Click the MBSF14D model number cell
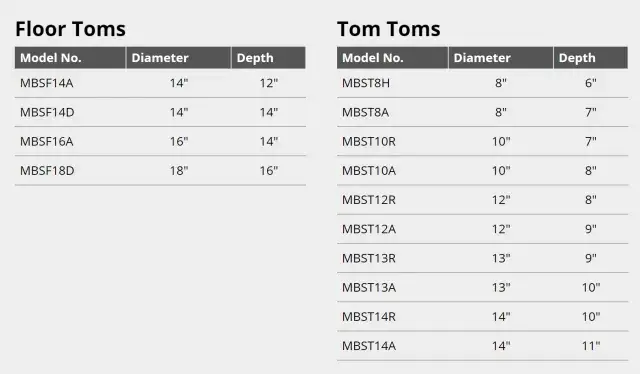The width and height of the screenshot is (640, 374). [x=47, y=112]
